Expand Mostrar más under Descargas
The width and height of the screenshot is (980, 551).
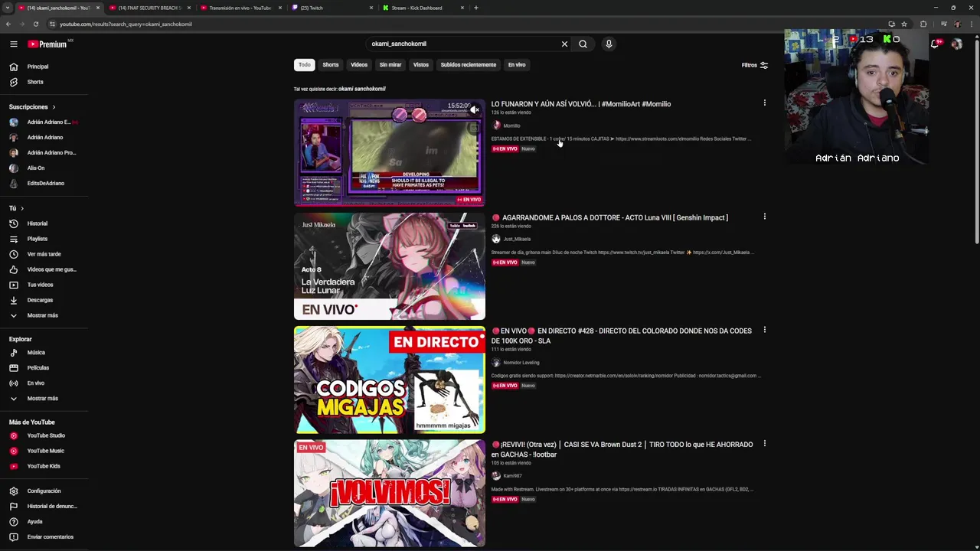click(44, 315)
